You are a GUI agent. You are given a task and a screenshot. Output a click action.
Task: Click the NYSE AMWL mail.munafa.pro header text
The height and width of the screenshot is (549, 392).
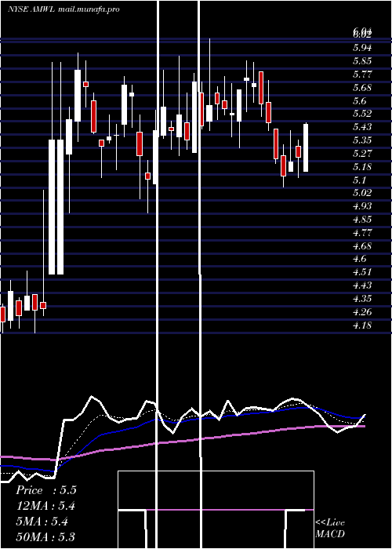pyautogui.click(x=64, y=9)
